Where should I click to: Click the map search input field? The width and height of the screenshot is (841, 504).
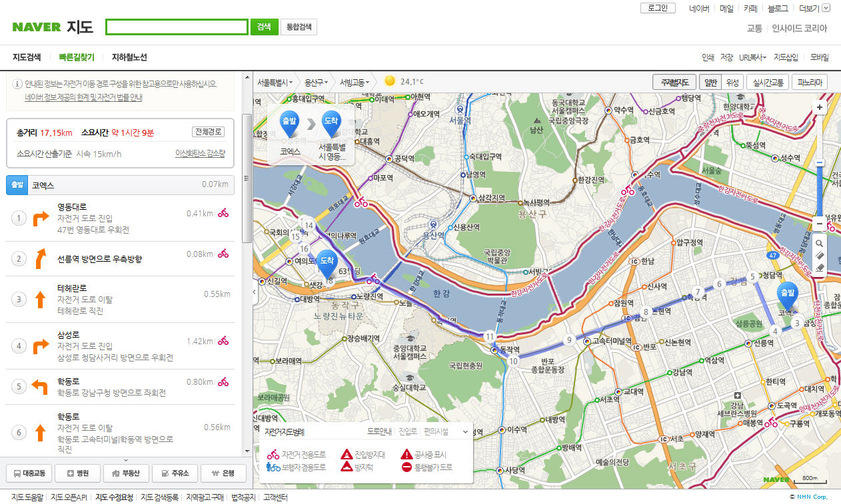(177, 27)
